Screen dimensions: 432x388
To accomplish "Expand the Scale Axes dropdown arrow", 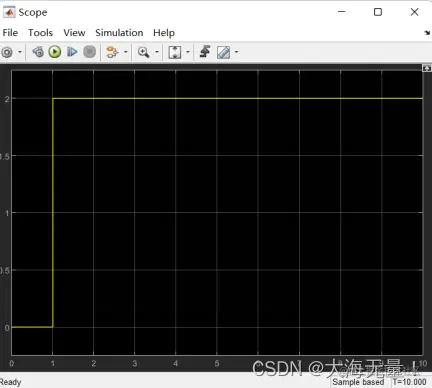I will click(188, 52).
